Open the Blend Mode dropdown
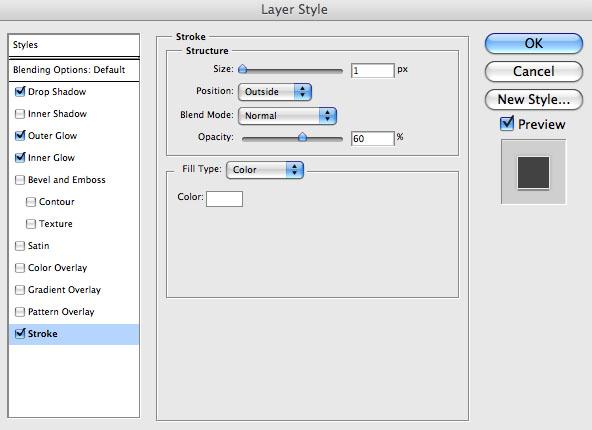Viewport: 592px width, 430px height. coord(287,116)
